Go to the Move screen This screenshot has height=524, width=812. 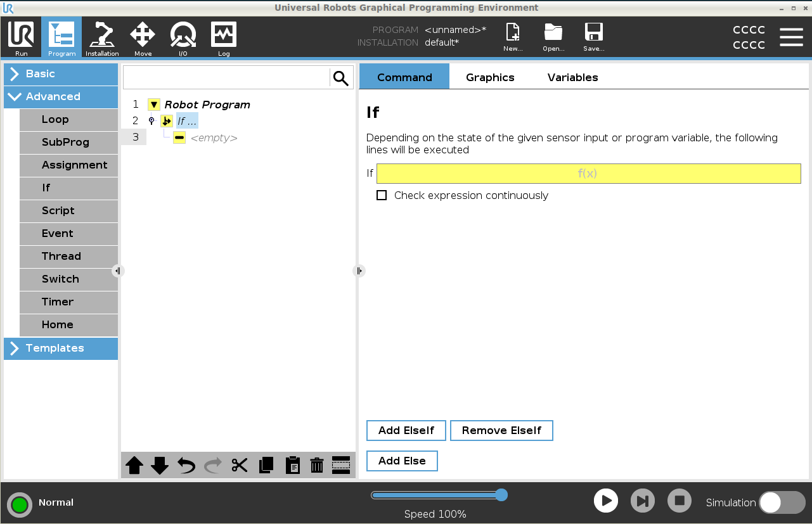(x=143, y=38)
